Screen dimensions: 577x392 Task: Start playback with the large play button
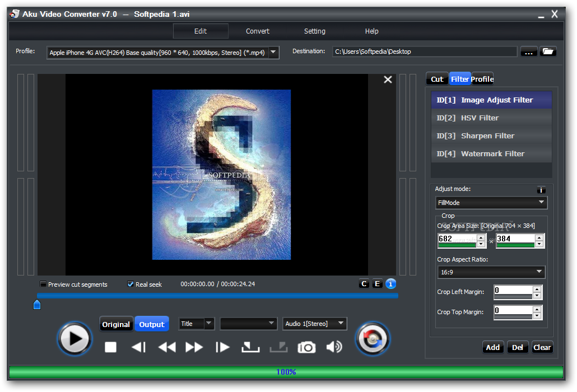click(75, 339)
